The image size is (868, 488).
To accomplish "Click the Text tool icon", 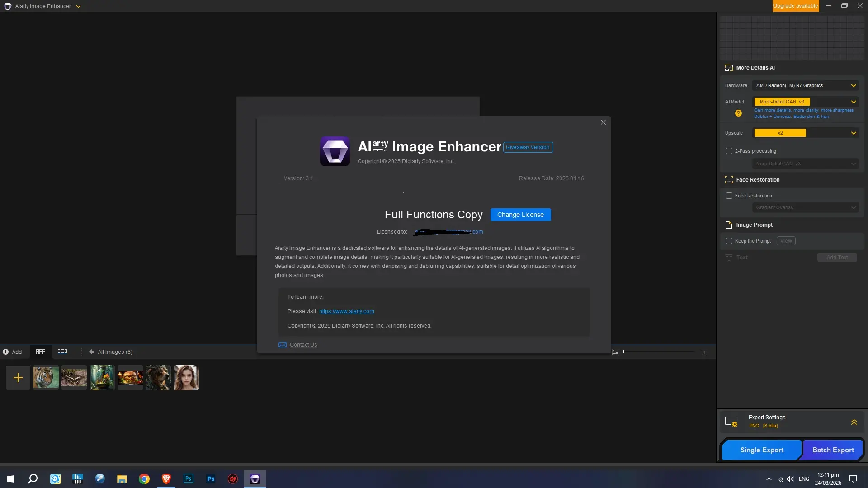I will (x=729, y=258).
